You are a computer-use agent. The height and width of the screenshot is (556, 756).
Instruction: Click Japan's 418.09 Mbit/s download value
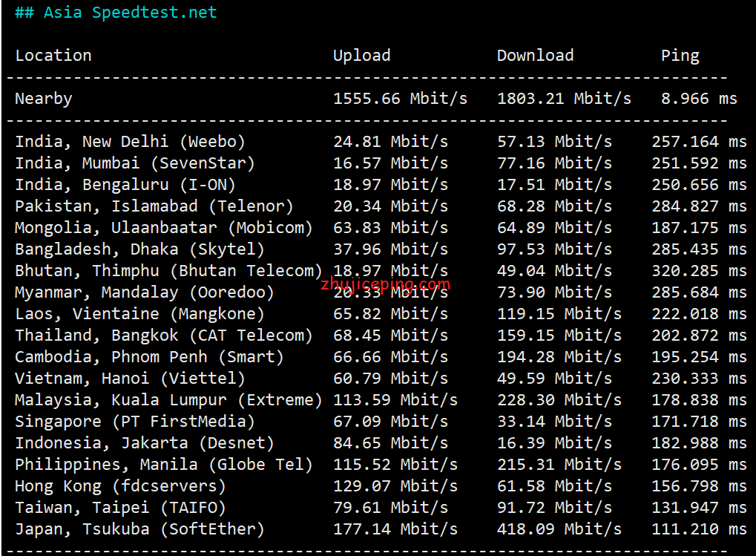[x=559, y=529]
